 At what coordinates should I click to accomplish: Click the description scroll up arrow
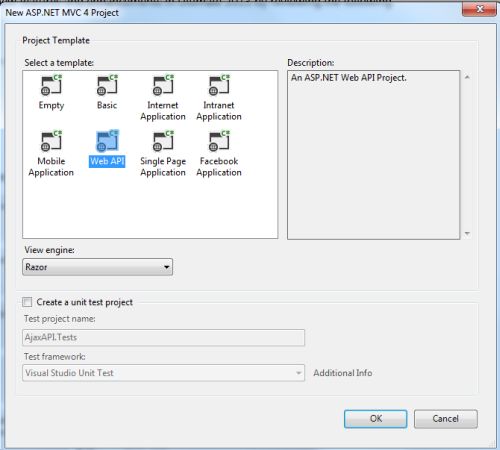point(467,77)
